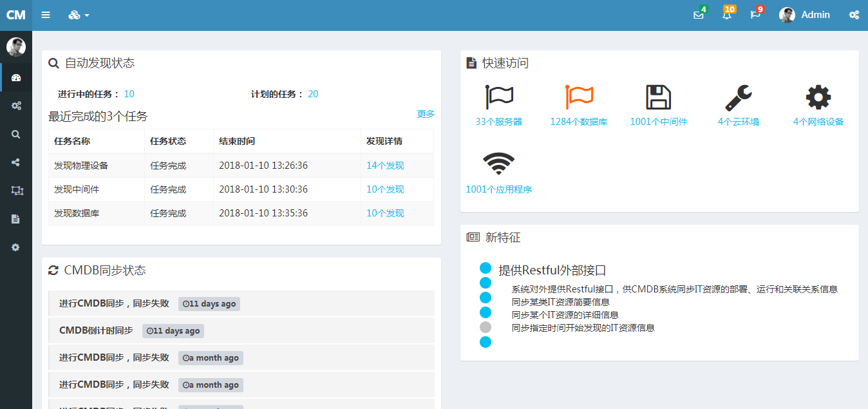This screenshot has height=409, width=868.
Task: Open the cloud dropdown in the top bar
Action: click(x=78, y=14)
